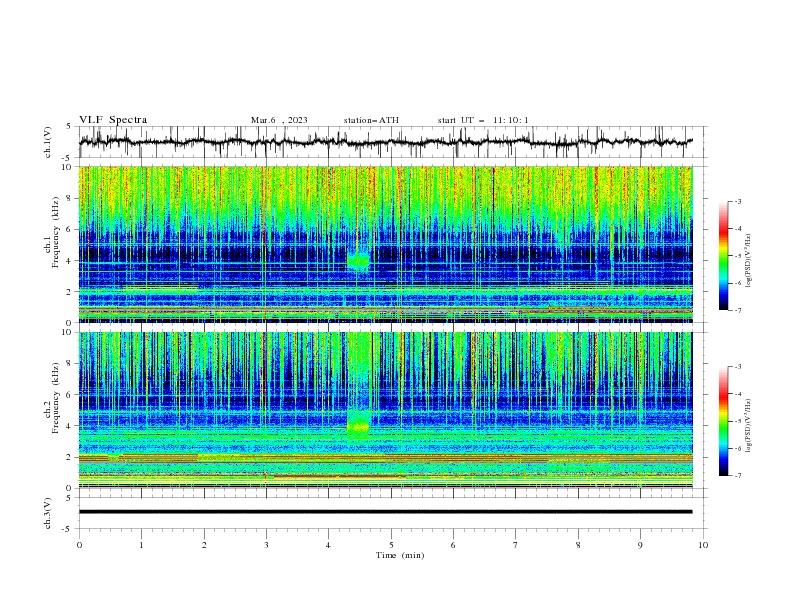This screenshot has width=792, height=612.
Task: Click the "8" kHz tick of ch.1 frequency axis
Action: click(x=70, y=198)
